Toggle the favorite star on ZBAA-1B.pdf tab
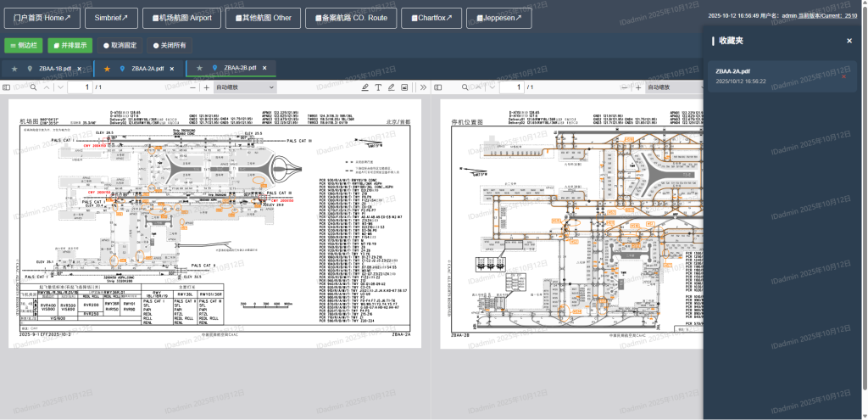This screenshot has width=868, height=420. pos(14,68)
